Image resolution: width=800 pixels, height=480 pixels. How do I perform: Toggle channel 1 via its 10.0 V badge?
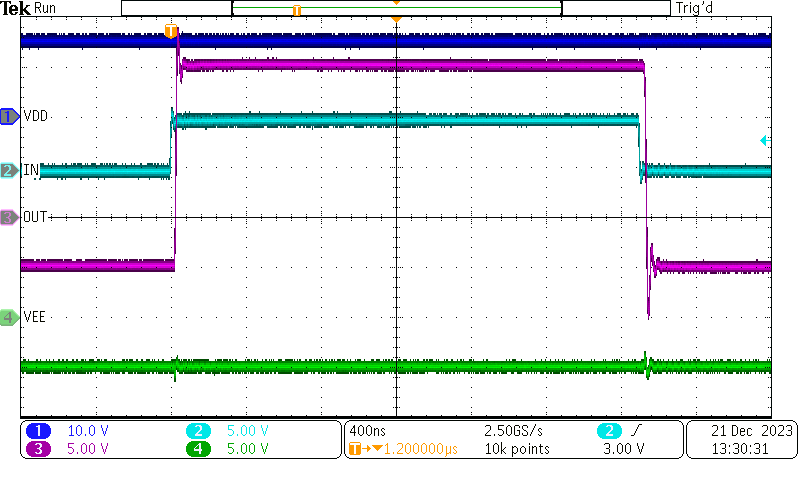(39, 431)
